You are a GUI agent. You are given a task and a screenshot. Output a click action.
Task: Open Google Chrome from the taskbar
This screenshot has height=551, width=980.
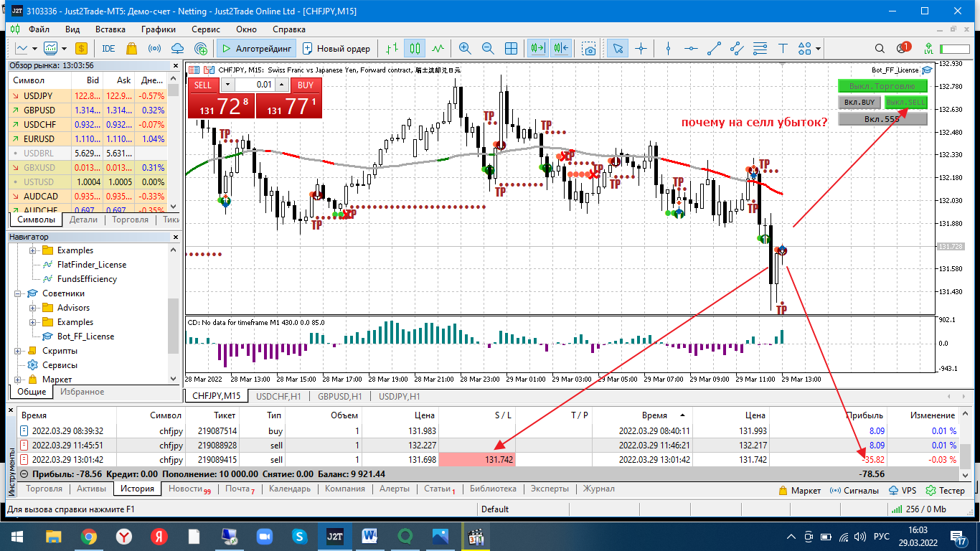tap(88, 536)
